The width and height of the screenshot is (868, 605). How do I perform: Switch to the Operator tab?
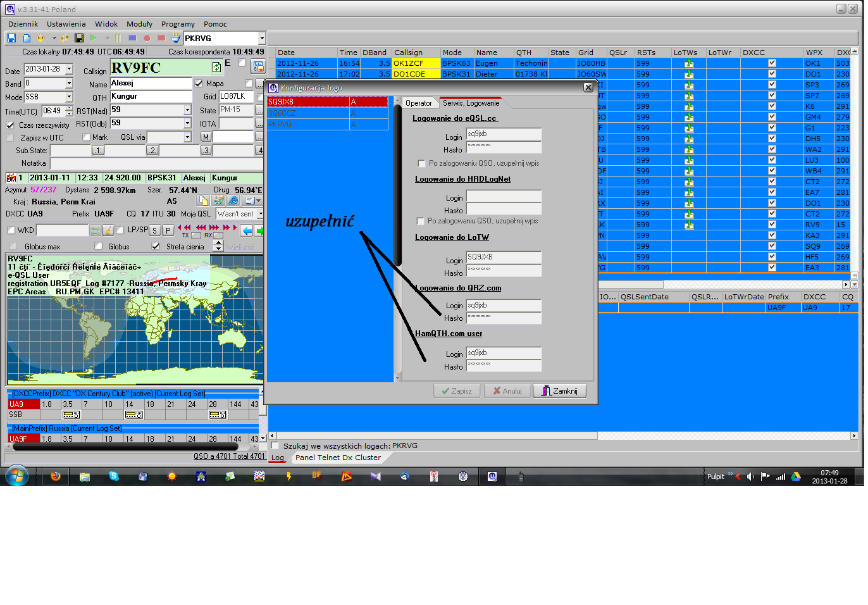419,103
